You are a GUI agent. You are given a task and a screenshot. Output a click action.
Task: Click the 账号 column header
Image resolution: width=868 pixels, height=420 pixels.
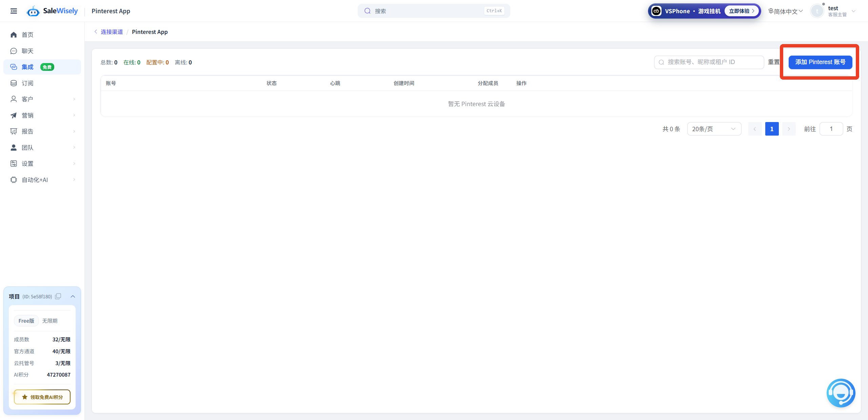(x=111, y=83)
